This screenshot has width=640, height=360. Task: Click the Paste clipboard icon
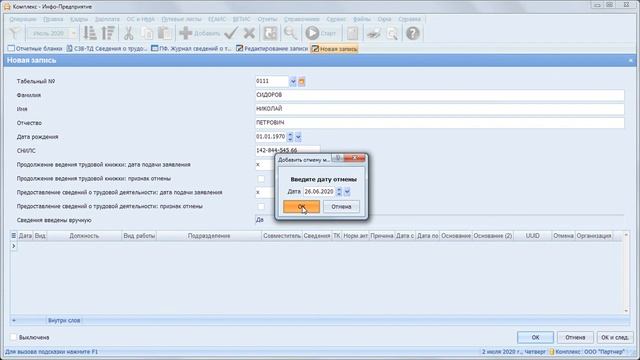(164, 33)
